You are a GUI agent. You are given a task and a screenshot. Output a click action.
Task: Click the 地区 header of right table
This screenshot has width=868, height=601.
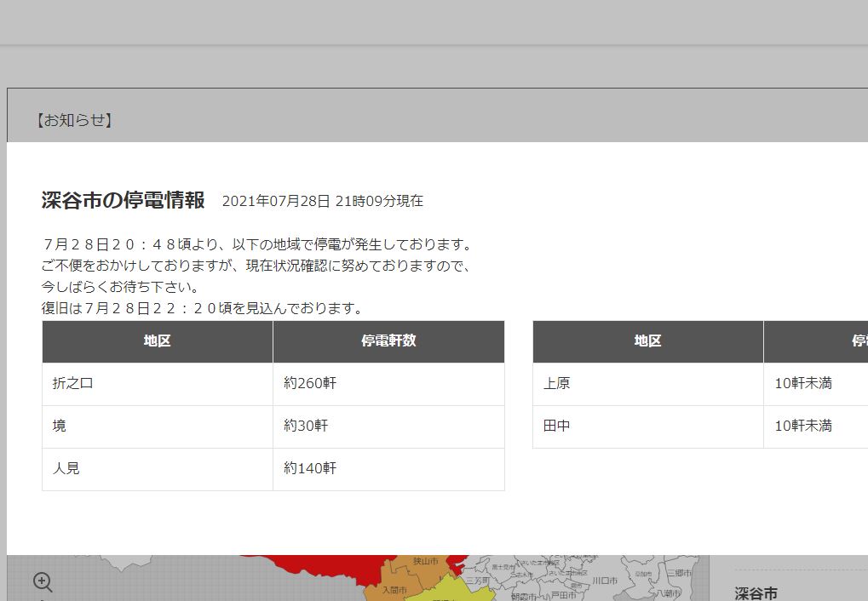[x=648, y=341]
